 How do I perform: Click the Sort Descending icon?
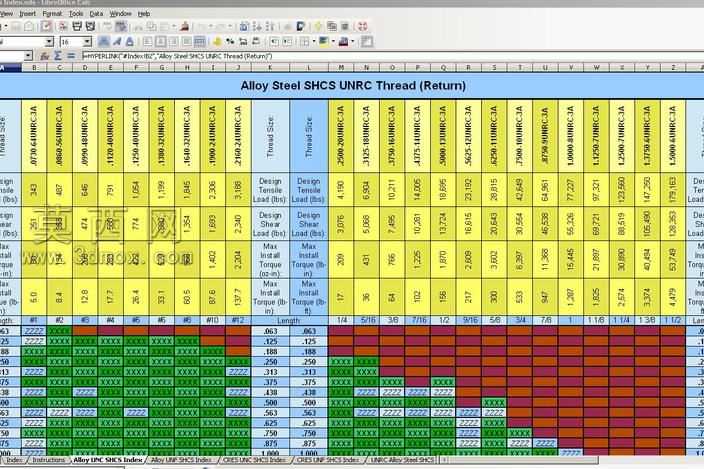[270, 26]
